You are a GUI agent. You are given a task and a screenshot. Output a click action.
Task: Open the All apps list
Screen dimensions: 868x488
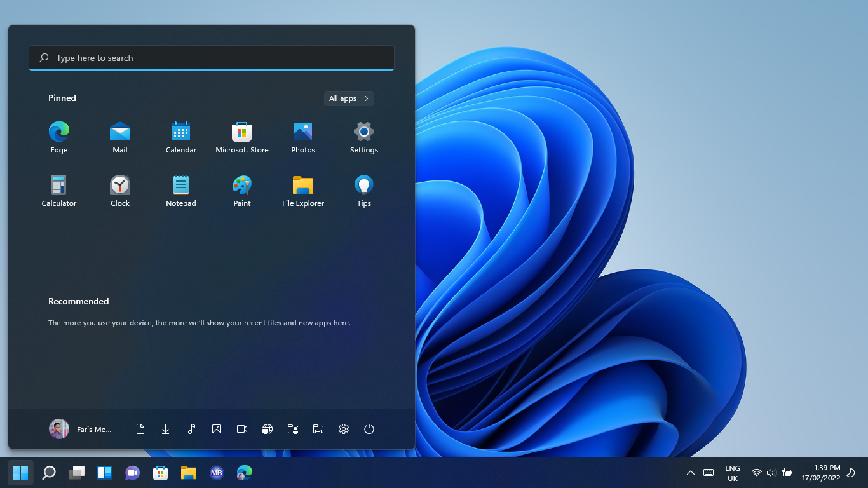coord(349,98)
